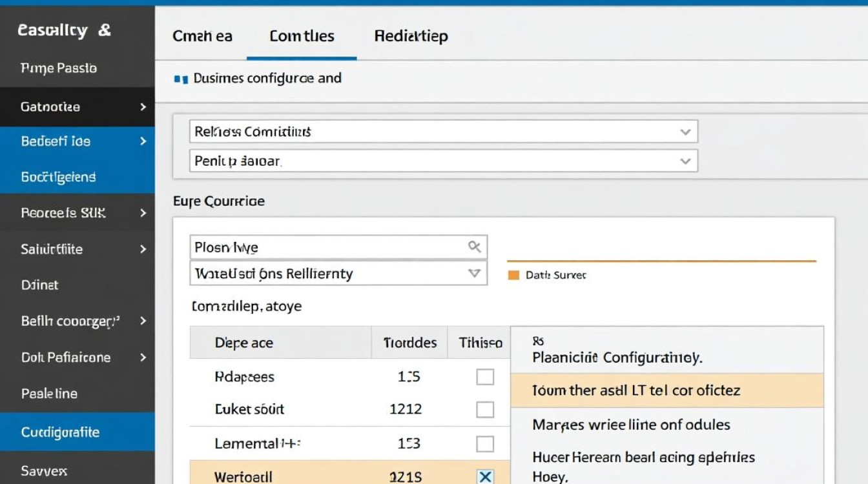Image resolution: width=868 pixels, height=484 pixels.
Task: Select Plaanicińe Configuraimey menu entry
Action: (617, 357)
